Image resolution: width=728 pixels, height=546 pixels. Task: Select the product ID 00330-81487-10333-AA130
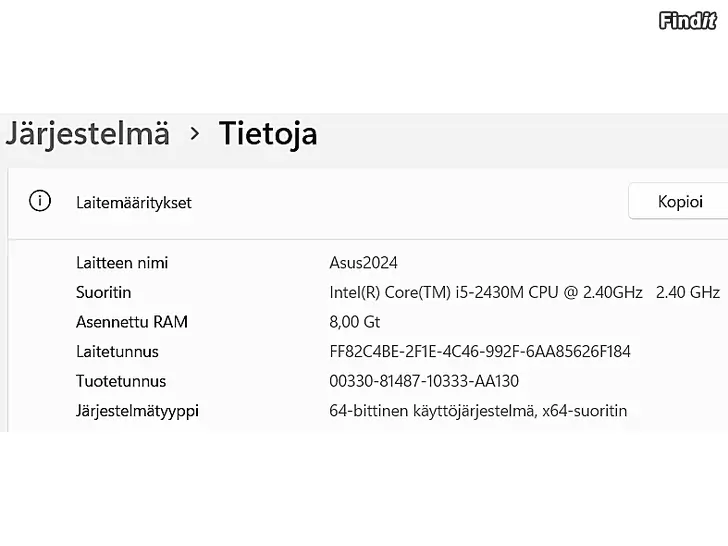point(424,381)
